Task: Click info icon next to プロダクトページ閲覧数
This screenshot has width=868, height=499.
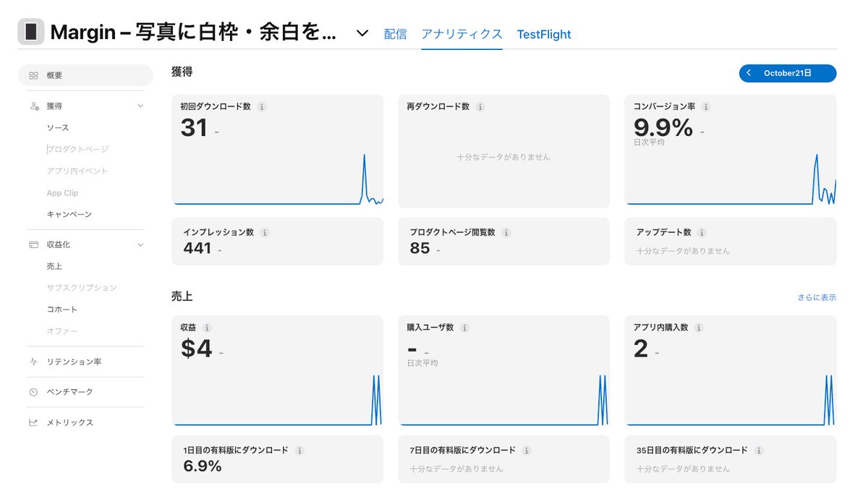Action: tap(506, 233)
